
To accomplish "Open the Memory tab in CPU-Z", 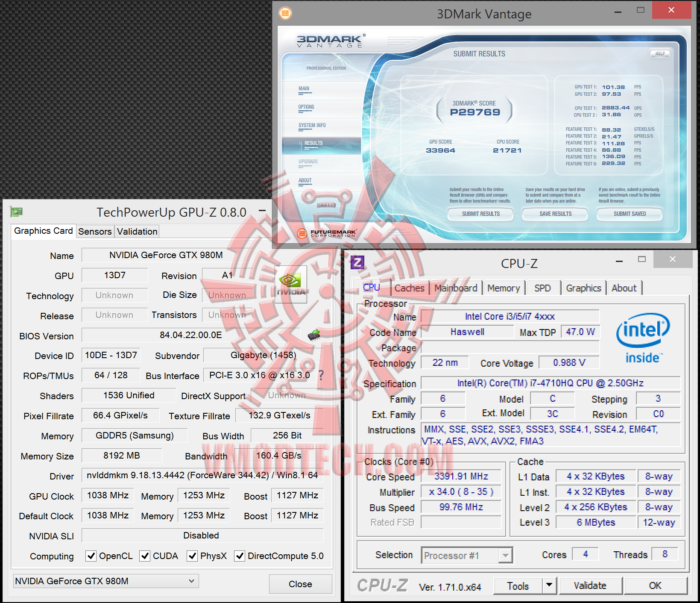I will pyautogui.click(x=504, y=288).
